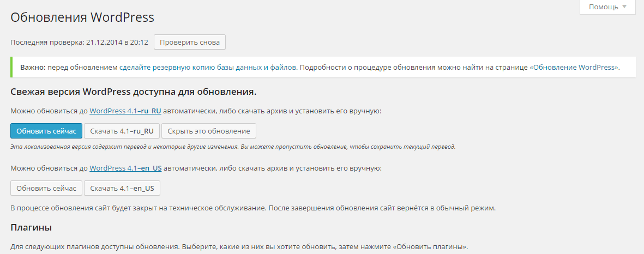
Task: Open link сделайте резервную копию базы данных и файлов
Action: click(x=208, y=67)
